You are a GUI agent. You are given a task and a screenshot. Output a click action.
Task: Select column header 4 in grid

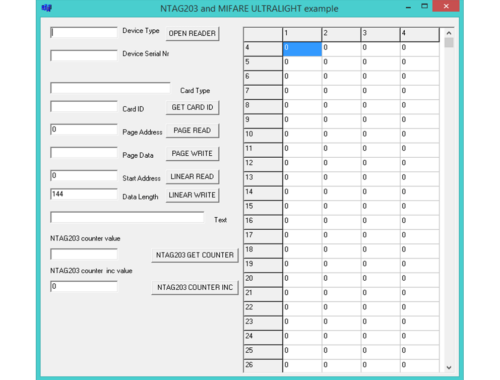point(420,34)
